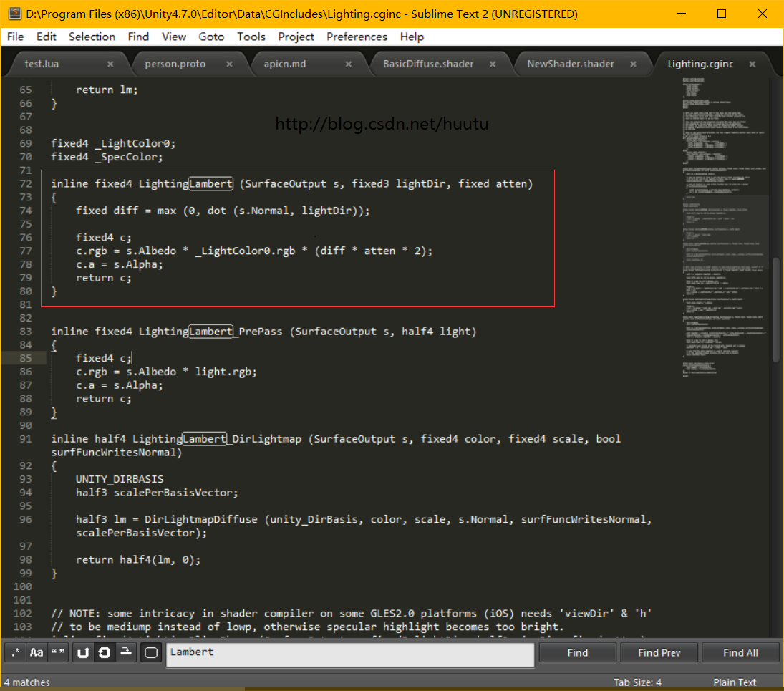Viewport: 784px width, 691px height.
Task: Maximize the Sublime Text window
Action: 722,14
